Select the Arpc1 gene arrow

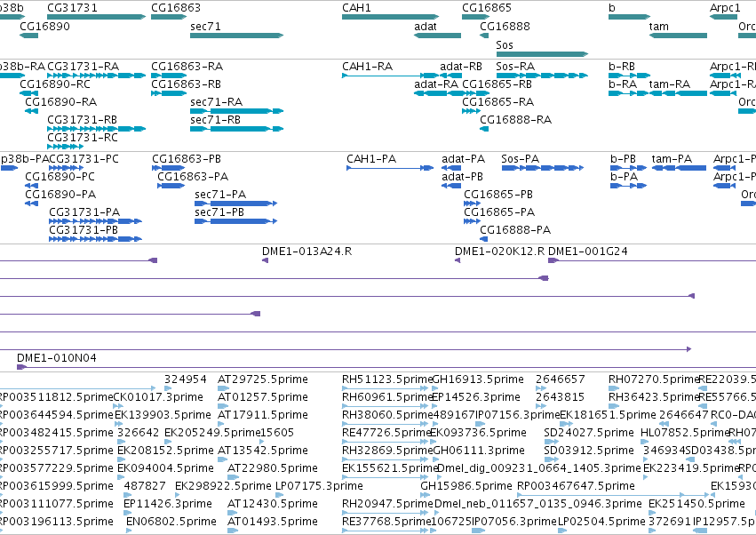pos(724,17)
